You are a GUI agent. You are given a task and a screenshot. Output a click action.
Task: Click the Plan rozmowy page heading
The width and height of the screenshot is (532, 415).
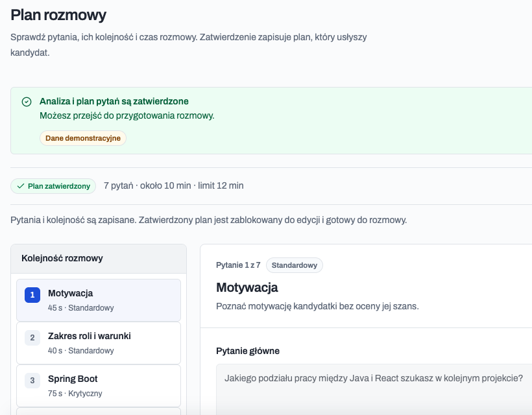coord(58,16)
